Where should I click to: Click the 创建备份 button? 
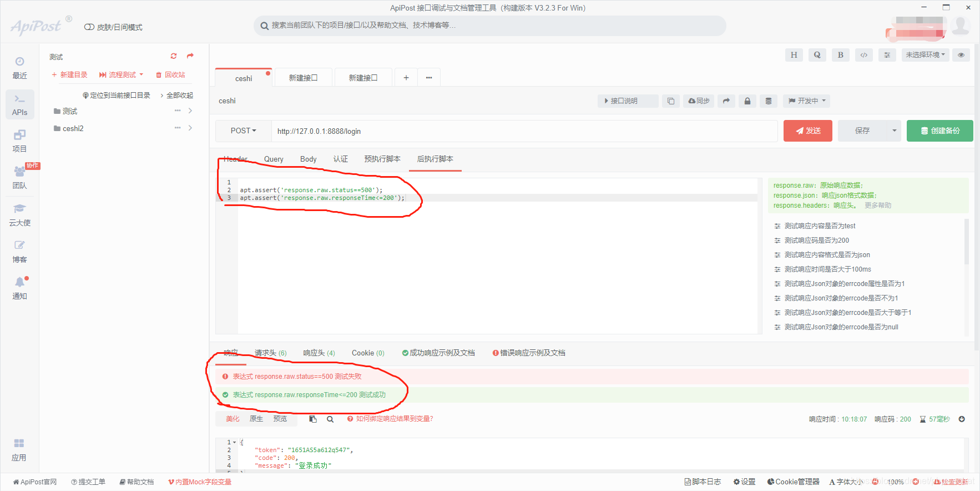tap(939, 131)
